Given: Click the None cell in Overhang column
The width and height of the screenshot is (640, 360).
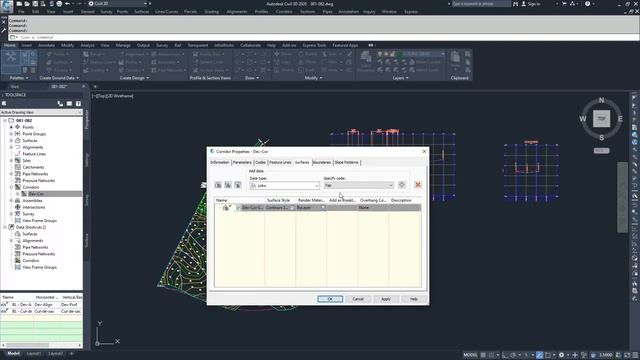Looking at the screenshot, I should tap(373, 208).
